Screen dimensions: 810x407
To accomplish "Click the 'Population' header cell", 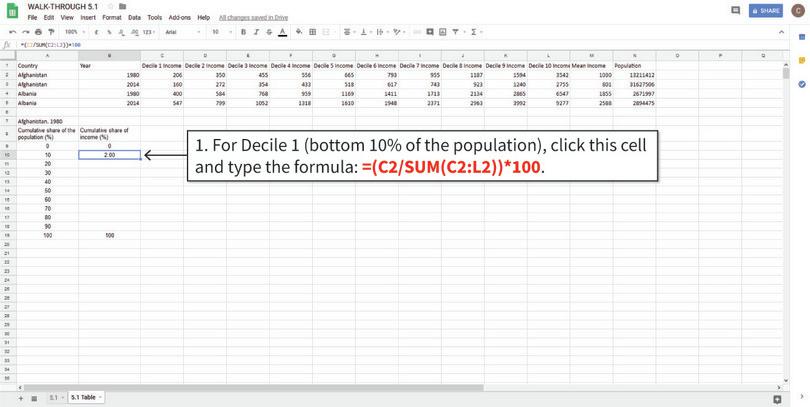I will (634, 66).
